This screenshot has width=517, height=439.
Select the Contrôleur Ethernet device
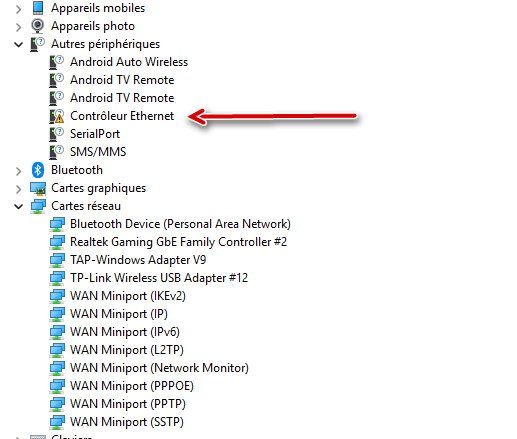[122, 116]
